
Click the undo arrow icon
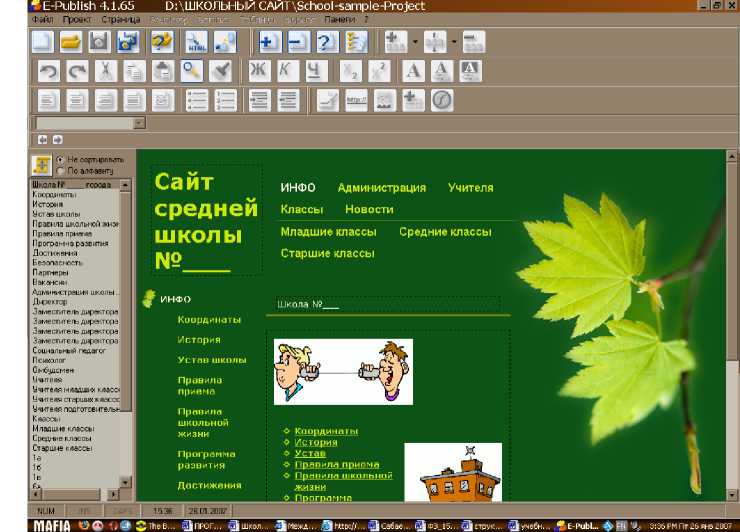(47, 71)
